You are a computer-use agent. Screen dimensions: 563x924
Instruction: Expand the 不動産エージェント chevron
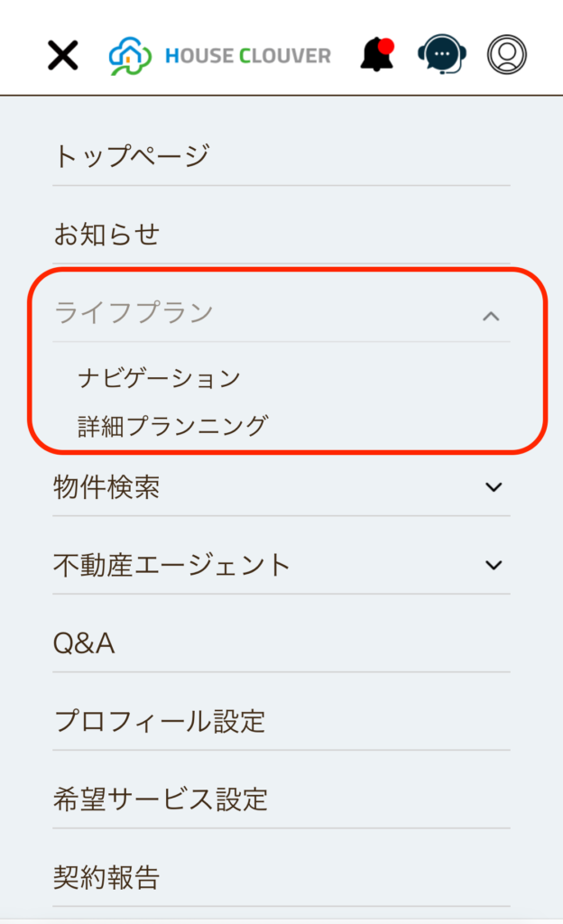(x=494, y=565)
